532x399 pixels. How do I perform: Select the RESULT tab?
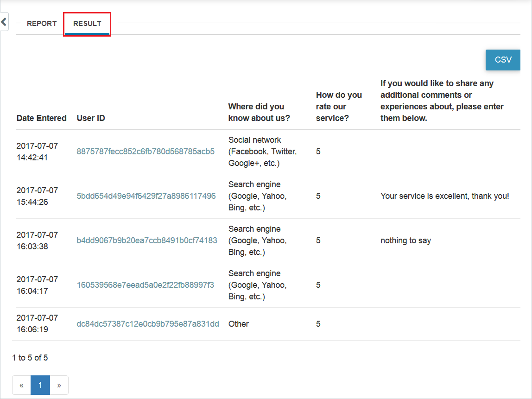pyautogui.click(x=87, y=24)
